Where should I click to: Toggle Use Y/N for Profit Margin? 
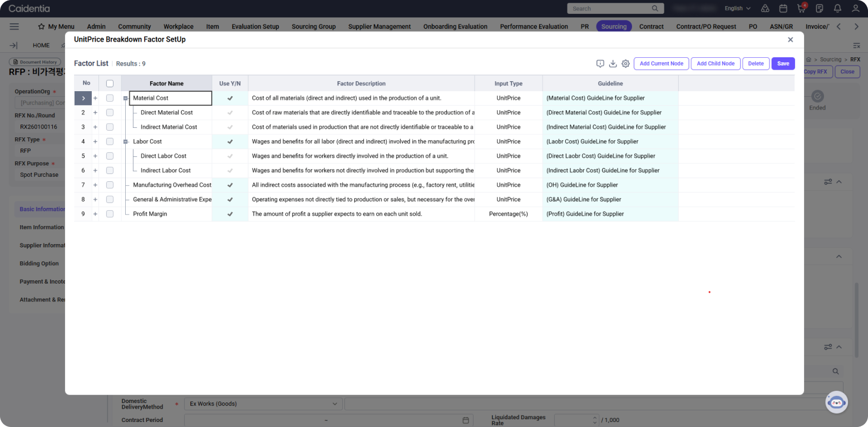tap(230, 214)
